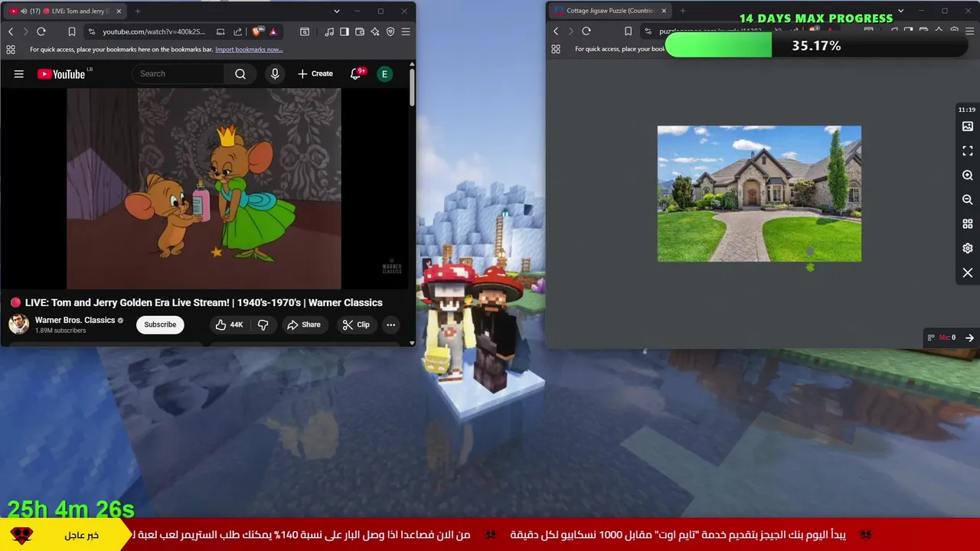
Task: Open YouTube notifications bell
Action: tap(355, 73)
